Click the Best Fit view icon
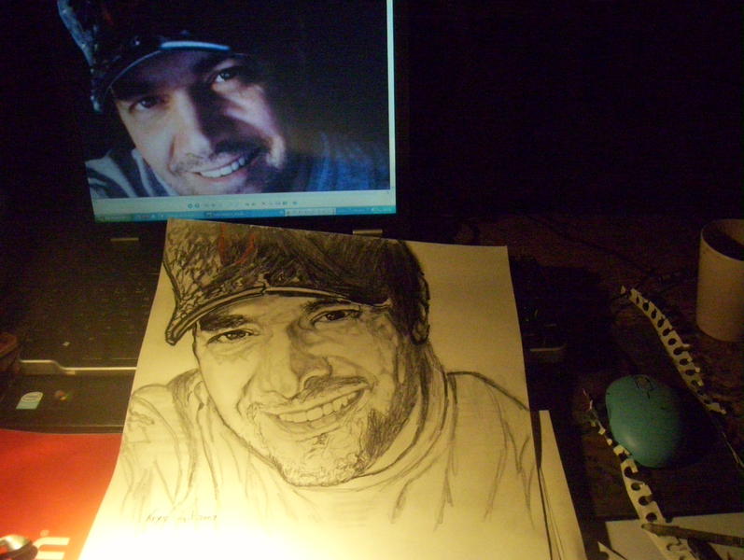 (208, 204)
